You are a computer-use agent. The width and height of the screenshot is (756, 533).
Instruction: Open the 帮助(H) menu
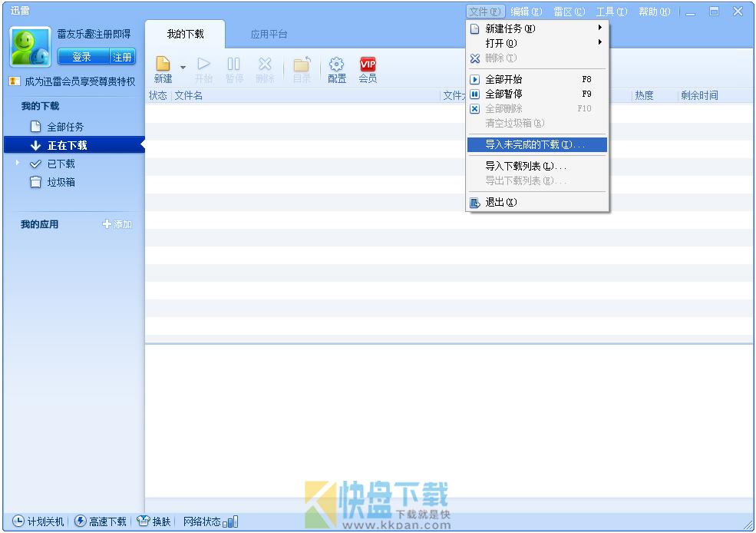click(x=654, y=12)
